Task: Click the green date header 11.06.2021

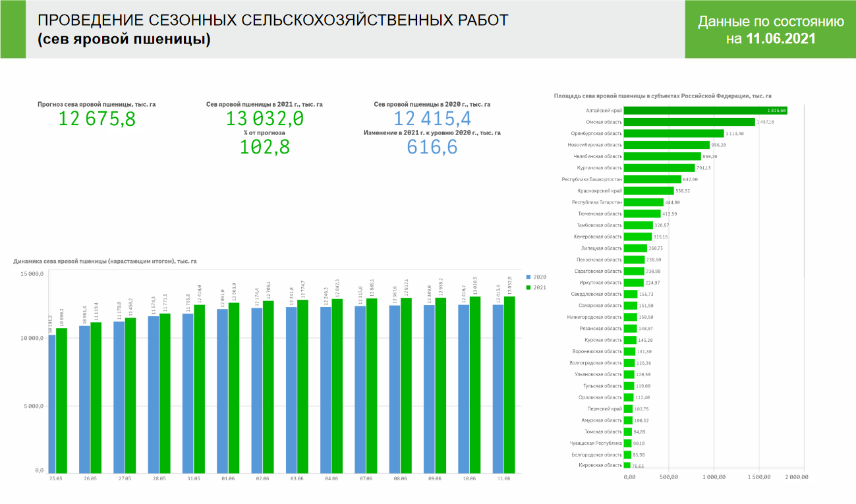Action: tap(781, 39)
